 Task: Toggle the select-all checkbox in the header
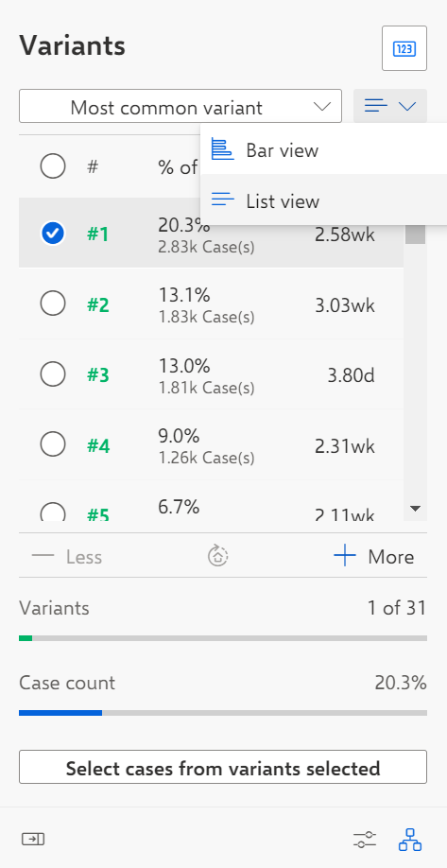click(x=53, y=166)
